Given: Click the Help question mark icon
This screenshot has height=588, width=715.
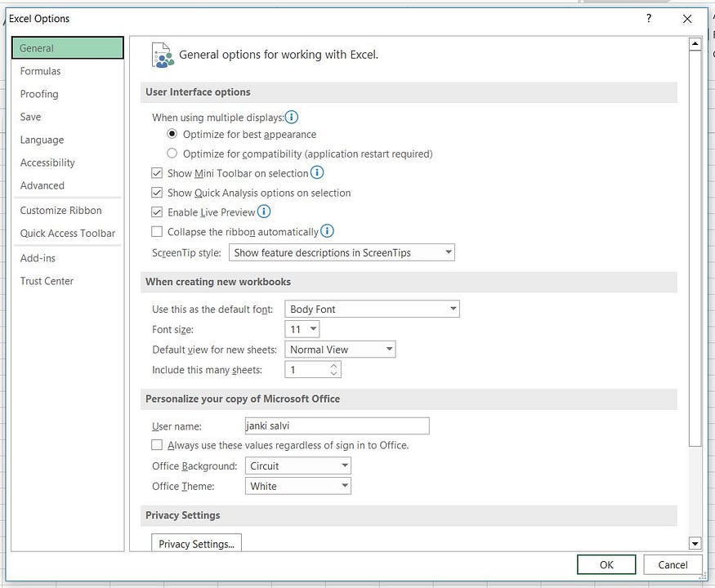Looking at the screenshot, I should coord(649,18).
